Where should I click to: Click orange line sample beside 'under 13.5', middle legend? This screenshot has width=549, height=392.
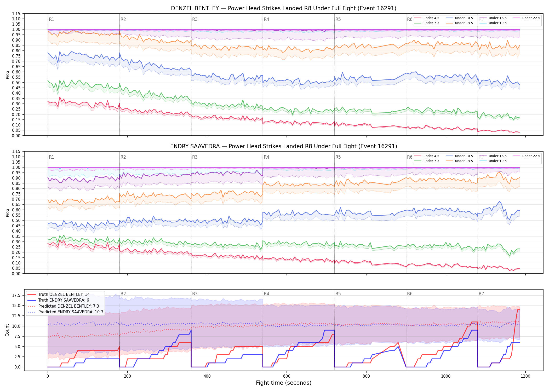coord(449,161)
